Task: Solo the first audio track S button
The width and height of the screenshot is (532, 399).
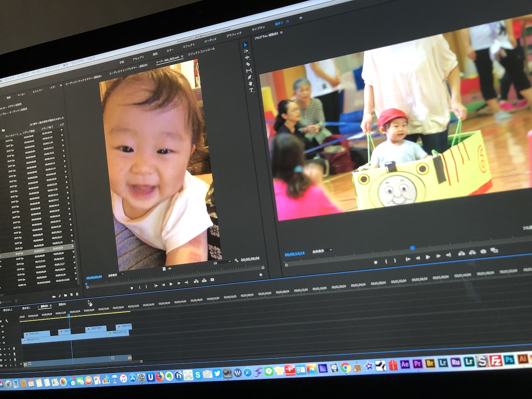Action: pos(10,348)
